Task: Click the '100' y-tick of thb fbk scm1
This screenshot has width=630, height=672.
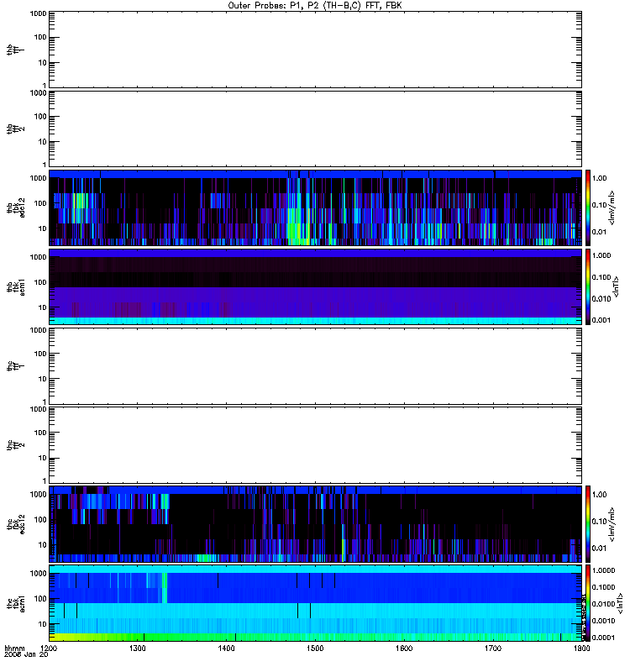Action: point(40,282)
